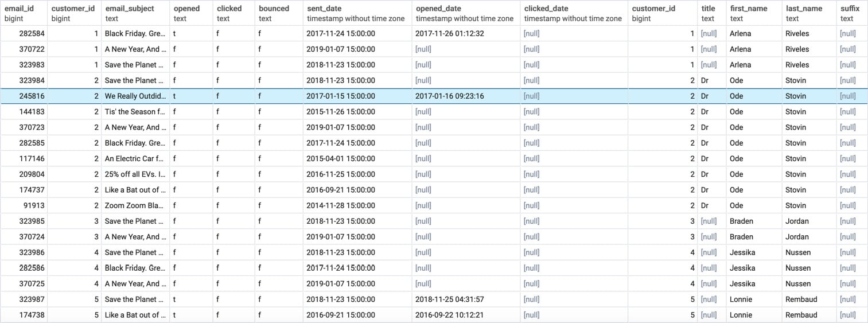Viewport: 868px width, 323px height.
Task: Select cell with email_id 323983
Action: (24, 65)
